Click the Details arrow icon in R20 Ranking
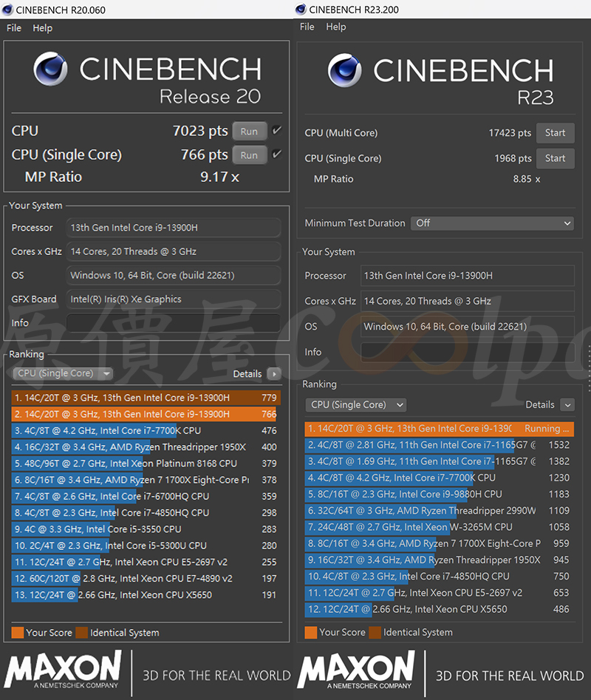The width and height of the screenshot is (591, 700). click(x=274, y=374)
